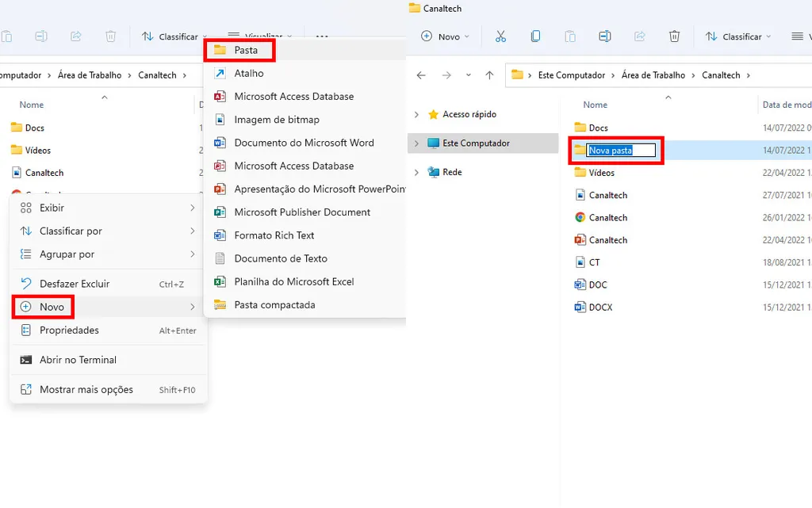Click the Nova pasta rename text field
The width and height of the screenshot is (812, 508).
pyautogui.click(x=621, y=150)
